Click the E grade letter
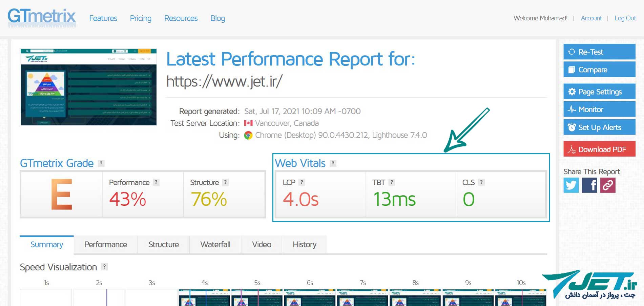Viewport: 644px width, 306px height. [61, 194]
